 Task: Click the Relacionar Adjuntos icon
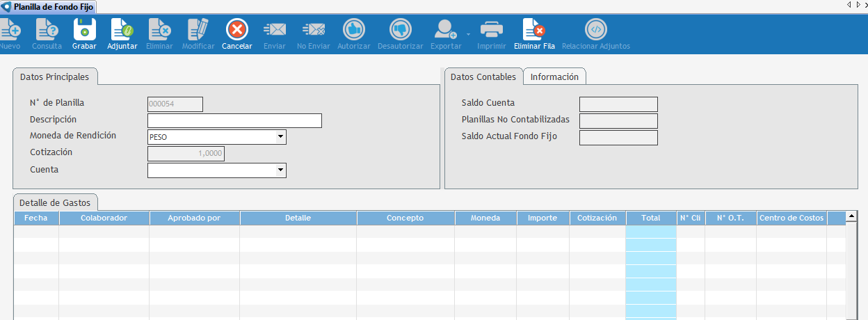point(595,30)
